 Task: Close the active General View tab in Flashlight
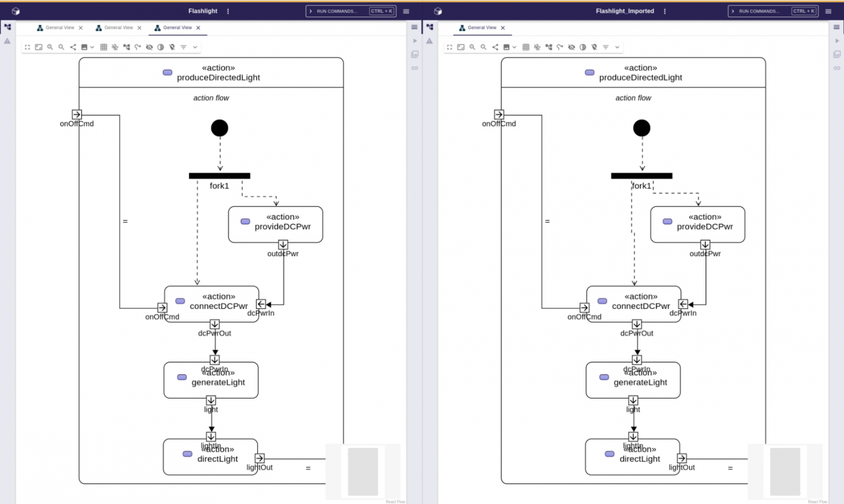pyautogui.click(x=198, y=28)
